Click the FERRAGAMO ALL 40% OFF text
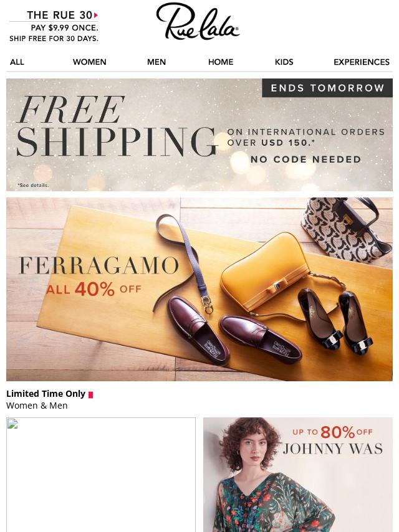Image resolution: width=399 pixels, height=532 pixels. (98, 275)
